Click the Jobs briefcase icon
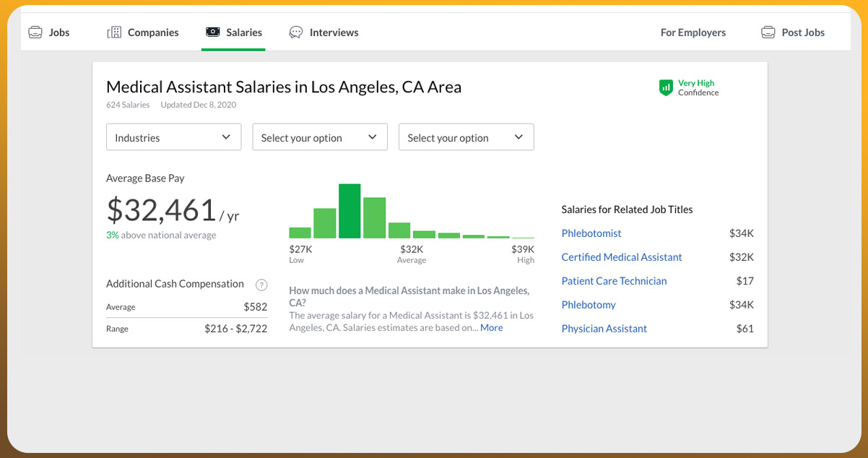The width and height of the screenshot is (868, 458). click(x=35, y=33)
